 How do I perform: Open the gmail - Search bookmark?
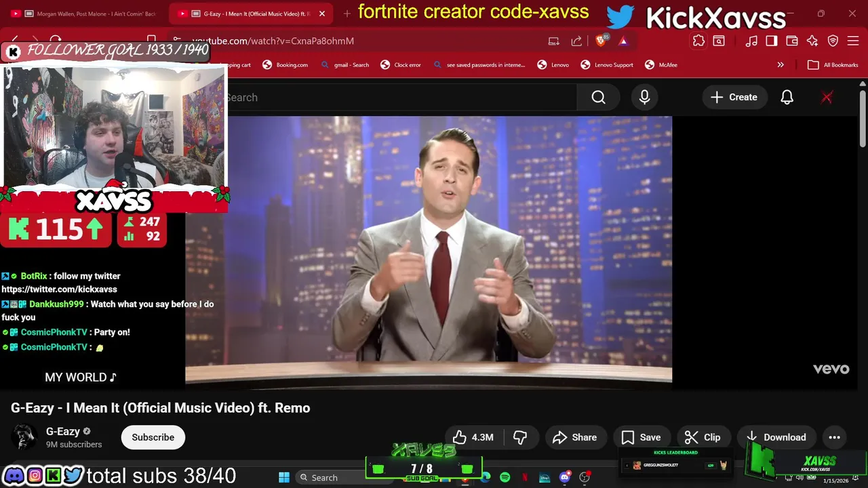point(344,65)
